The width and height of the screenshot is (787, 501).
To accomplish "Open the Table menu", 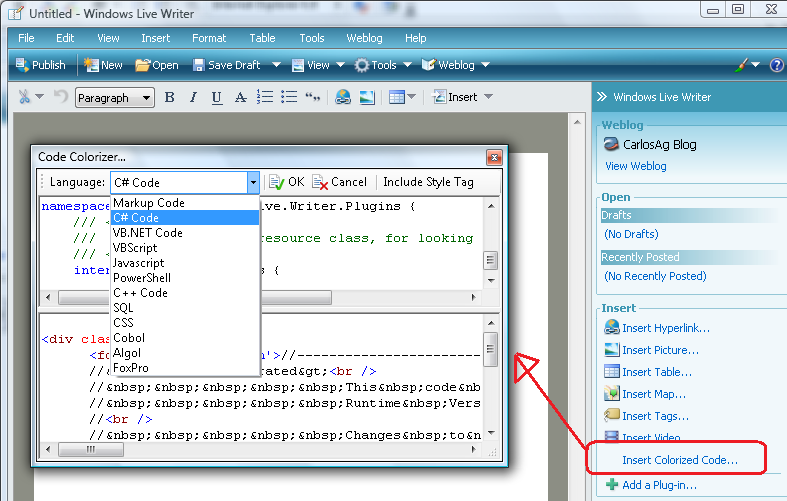I will 263,38.
